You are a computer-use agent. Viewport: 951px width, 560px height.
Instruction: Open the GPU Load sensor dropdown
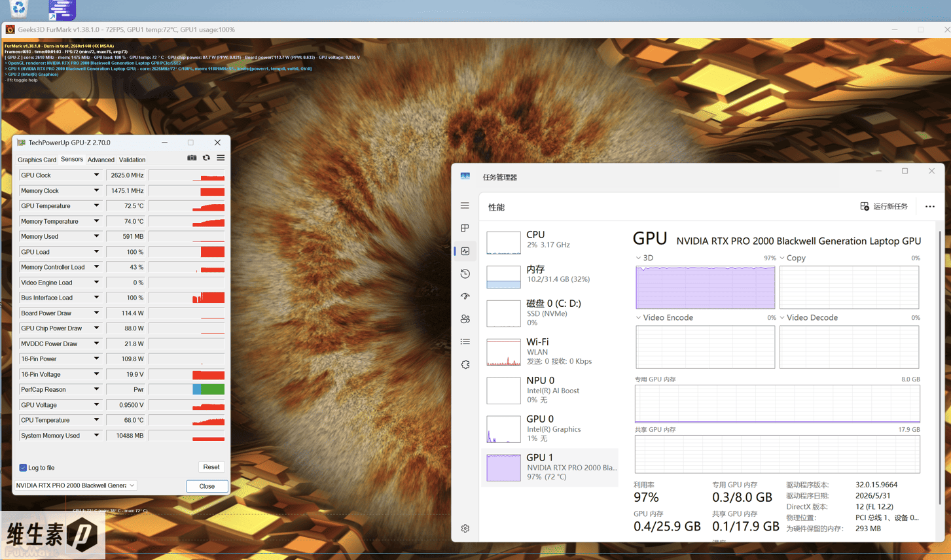click(96, 252)
